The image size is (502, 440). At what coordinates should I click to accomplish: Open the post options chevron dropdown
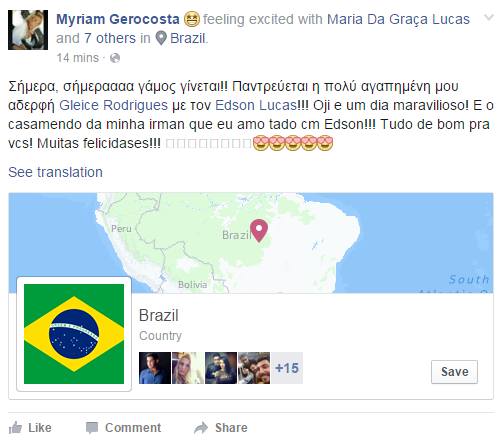(x=489, y=17)
